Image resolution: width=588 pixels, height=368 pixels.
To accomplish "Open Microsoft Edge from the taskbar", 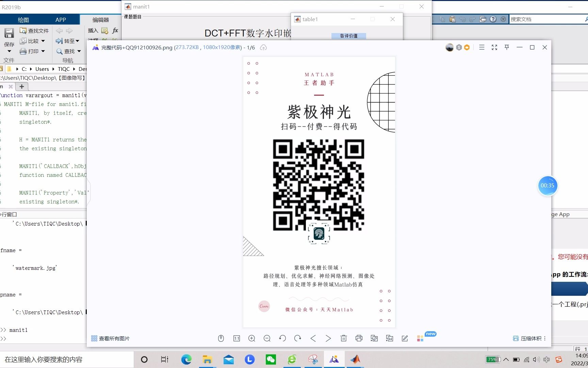I will coord(186,359).
